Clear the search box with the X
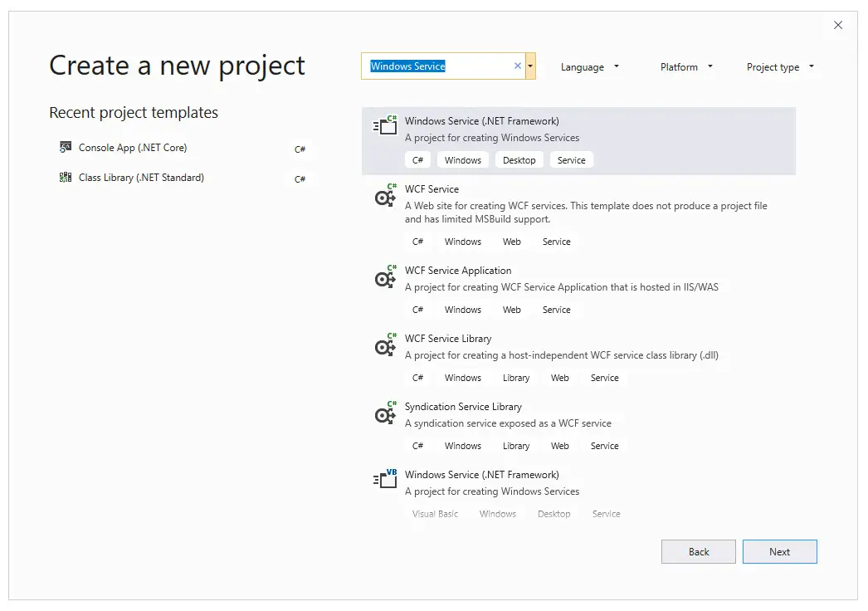The width and height of the screenshot is (868, 611). 518,66
